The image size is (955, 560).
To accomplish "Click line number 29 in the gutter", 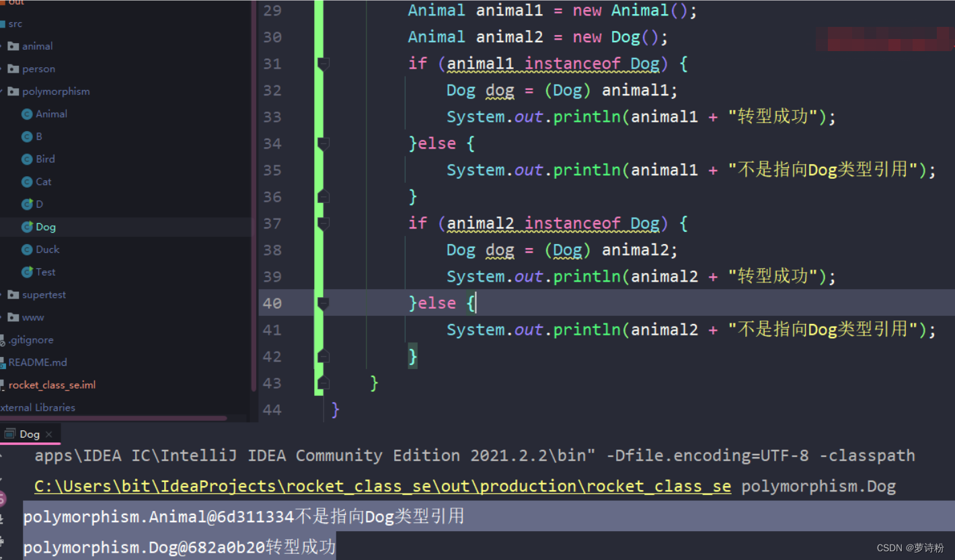I will (x=272, y=11).
